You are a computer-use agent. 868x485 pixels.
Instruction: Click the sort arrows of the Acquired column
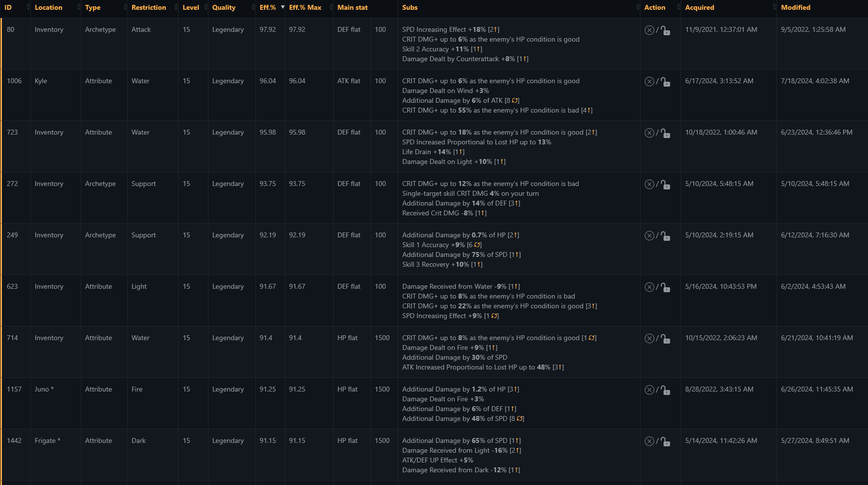pyautogui.click(x=774, y=7)
